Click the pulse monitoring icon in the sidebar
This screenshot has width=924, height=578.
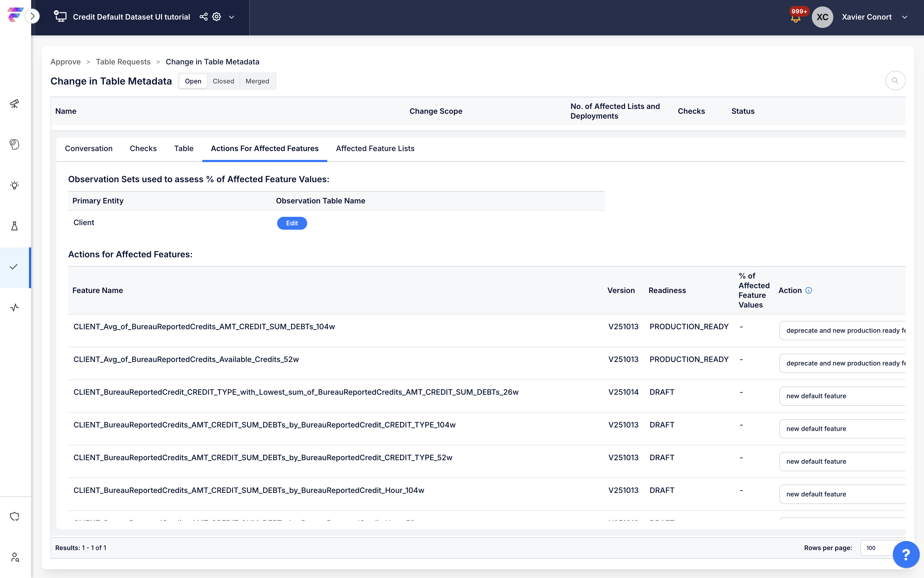(x=14, y=308)
